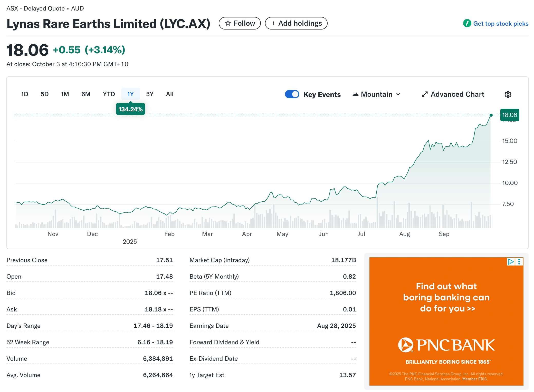Expand the Mountain chart style dropdown chevron
The width and height of the screenshot is (534, 392).
[x=398, y=94]
